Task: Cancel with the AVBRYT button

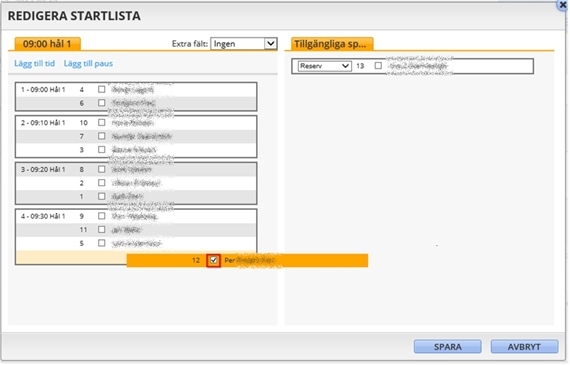Action: (524, 347)
